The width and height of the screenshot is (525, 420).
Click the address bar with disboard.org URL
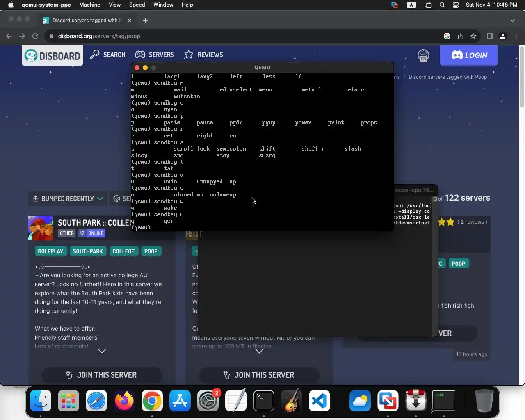tap(246, 36)
